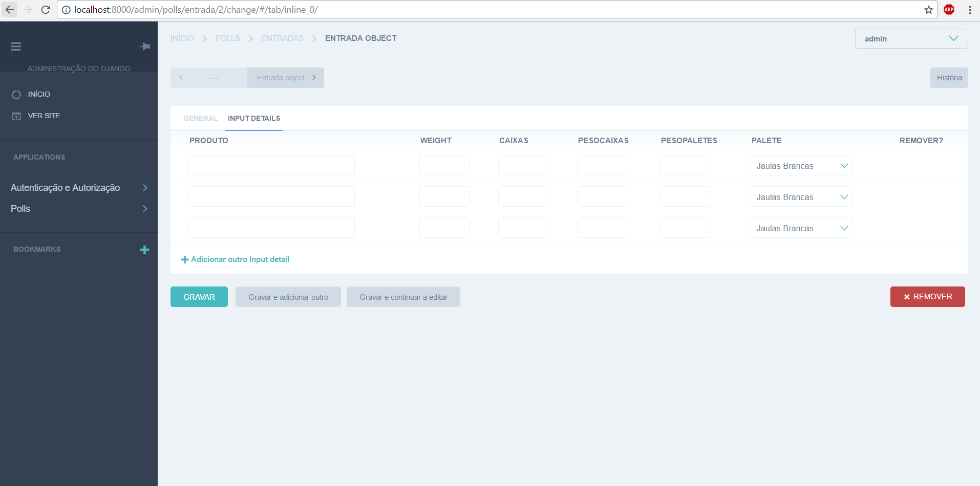This screenshot has width=980, height=486.
Task: Select the Input Details tab
Action: click(254, 118)
